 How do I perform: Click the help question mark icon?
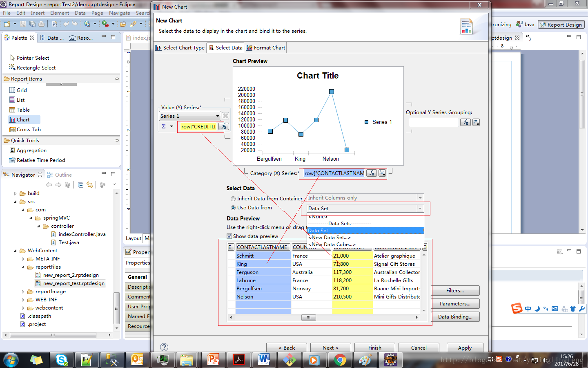click(164, 347)
